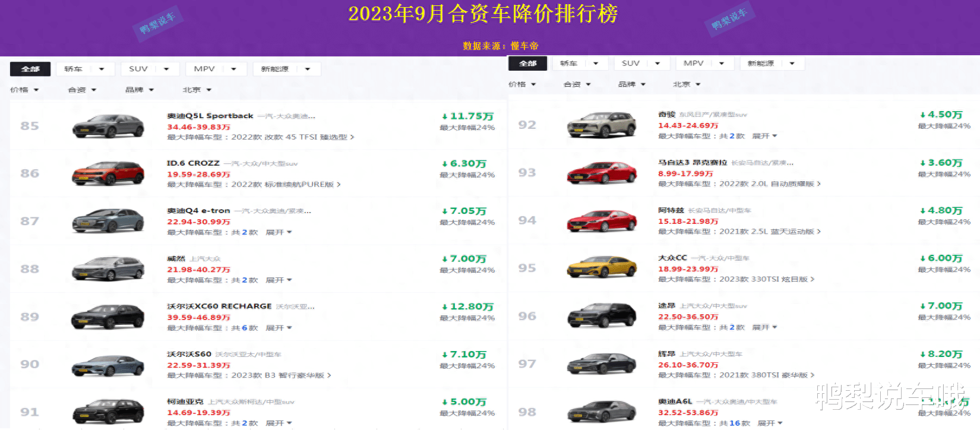Open the 沃尔沃S60 title link
The image size is (980, 430).
pyautogui.click(x=189, y=354)
